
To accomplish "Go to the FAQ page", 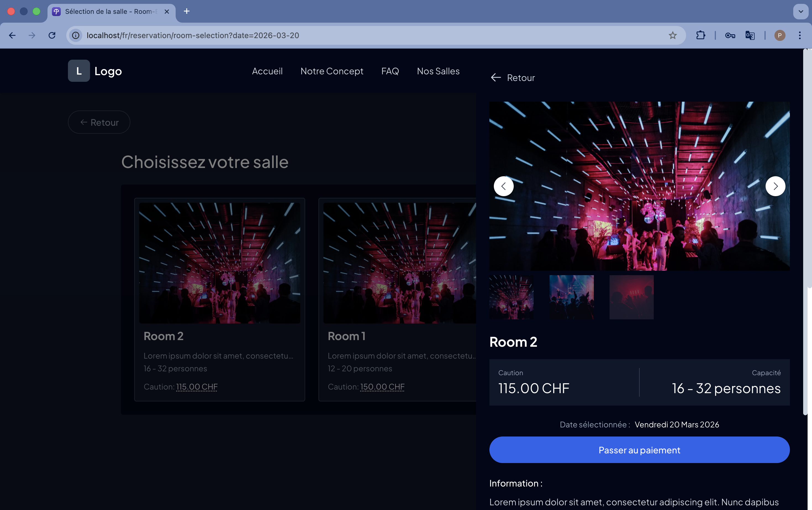I will click(390, 71).
